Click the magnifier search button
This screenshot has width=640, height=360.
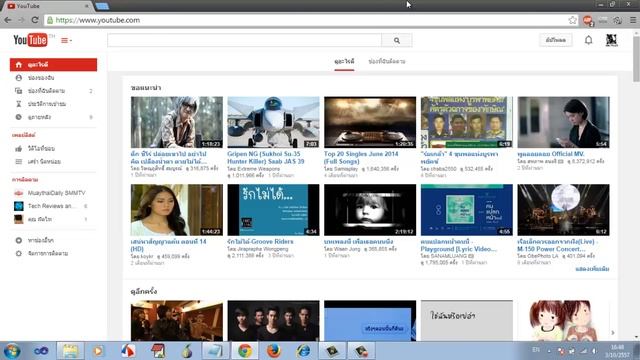[397, 40]
